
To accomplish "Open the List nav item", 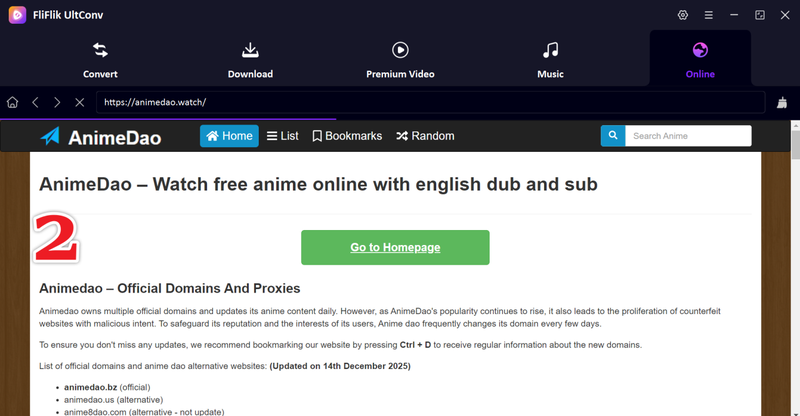I will (283, 136).
